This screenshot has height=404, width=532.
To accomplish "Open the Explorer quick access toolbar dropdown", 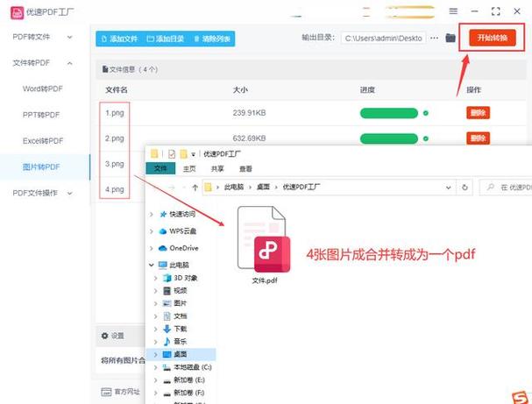I will click(x=193, y=154).
